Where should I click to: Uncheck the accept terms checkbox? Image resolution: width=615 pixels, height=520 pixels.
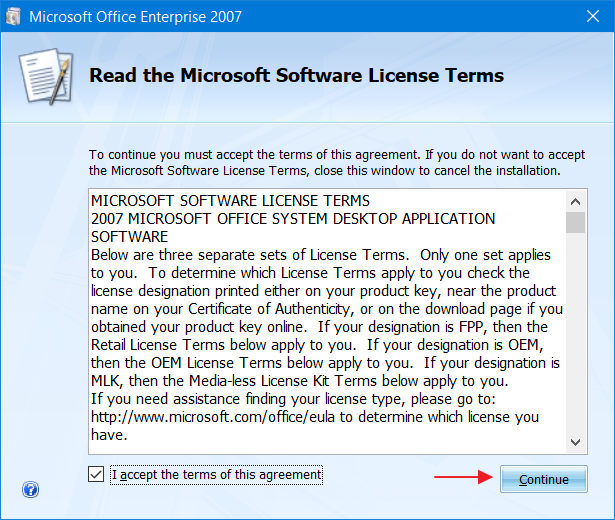pyautogui.click(x=96, y=474)
